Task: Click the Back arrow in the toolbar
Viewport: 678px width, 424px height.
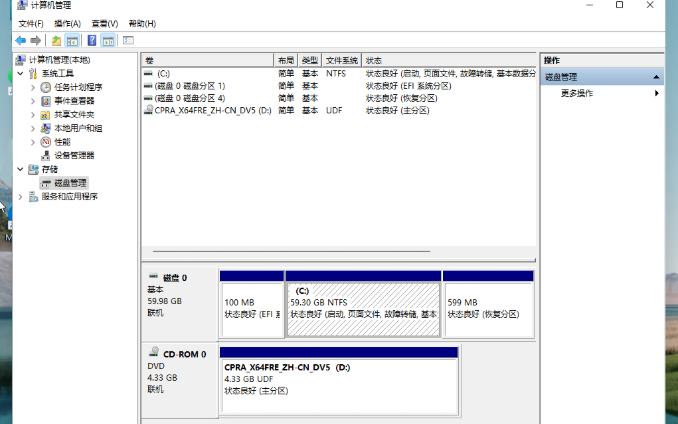Action: [x=20, y=40]
